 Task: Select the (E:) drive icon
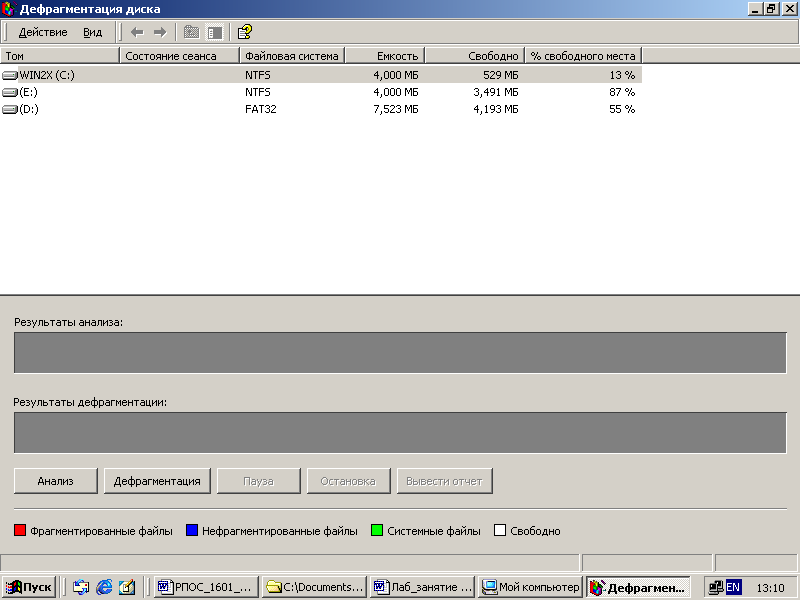pyautogui.click(x=10, y=92)
